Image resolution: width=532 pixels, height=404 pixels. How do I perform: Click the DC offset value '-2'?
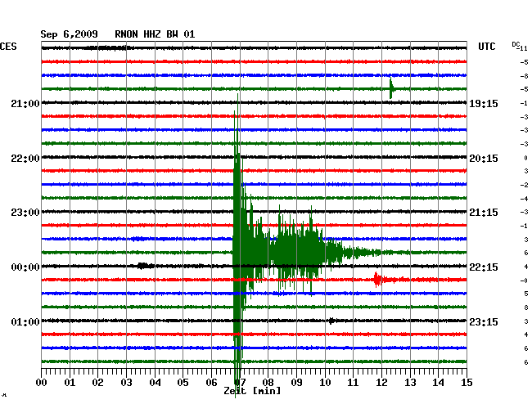[x=524, y=185]
